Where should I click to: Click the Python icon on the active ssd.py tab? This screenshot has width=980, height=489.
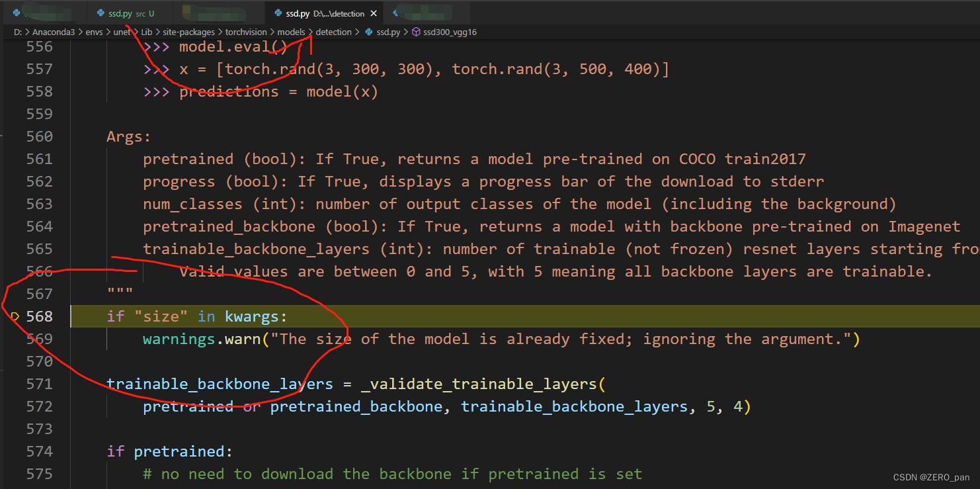tap(278, 13)
